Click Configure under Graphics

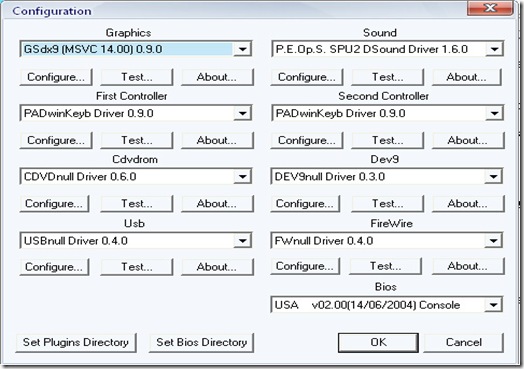click(x=56, y=77)
